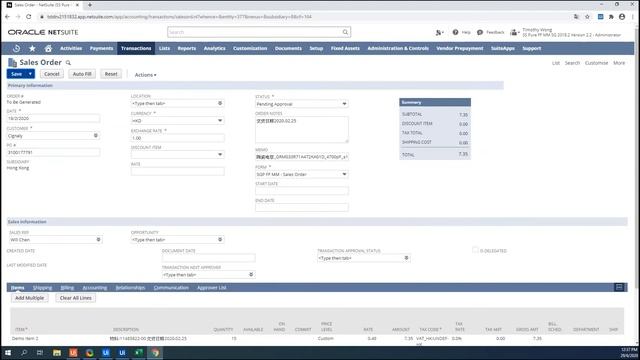The width and height of the screenshot is (640, 360).
Task: Reload the browser page
Action: [29, 16]
